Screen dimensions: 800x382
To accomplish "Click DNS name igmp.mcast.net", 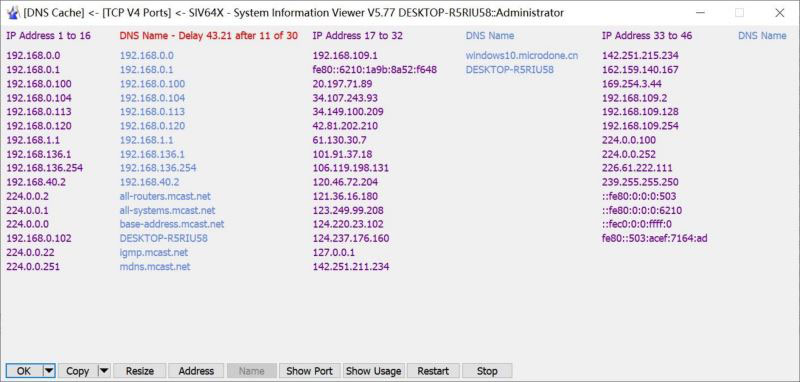I will [154, 252].
